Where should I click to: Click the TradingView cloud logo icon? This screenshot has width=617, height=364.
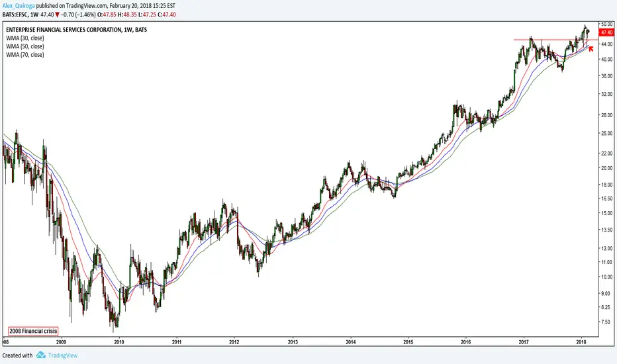(x=41, y=355)
